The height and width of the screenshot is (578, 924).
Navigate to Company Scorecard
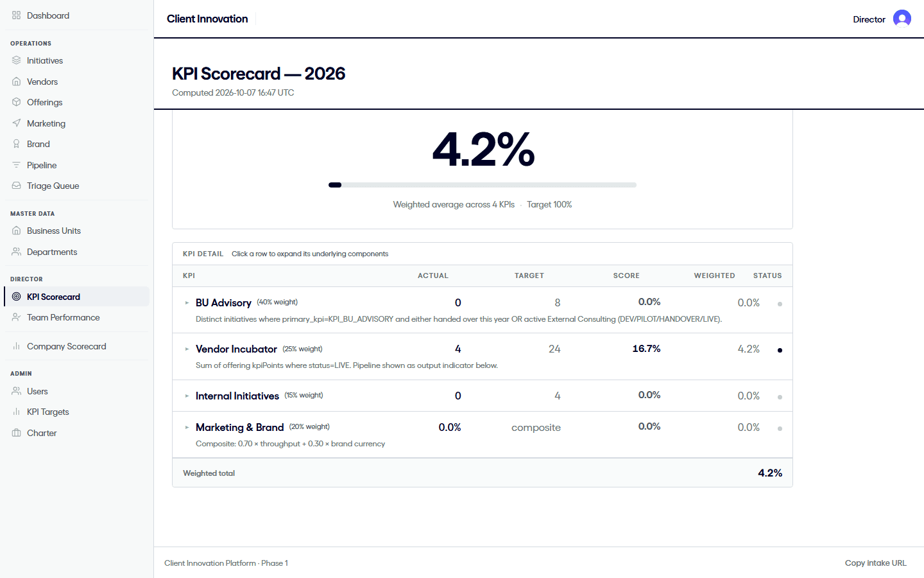point(76,346)
